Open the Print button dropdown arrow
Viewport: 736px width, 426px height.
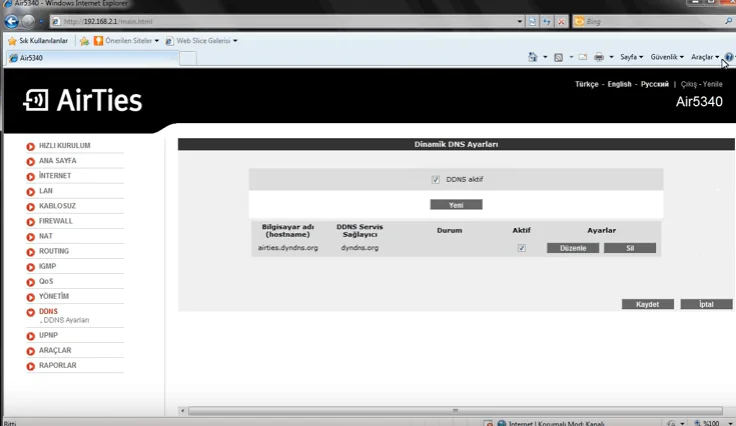pyautogui.click(x=611, y=57)
